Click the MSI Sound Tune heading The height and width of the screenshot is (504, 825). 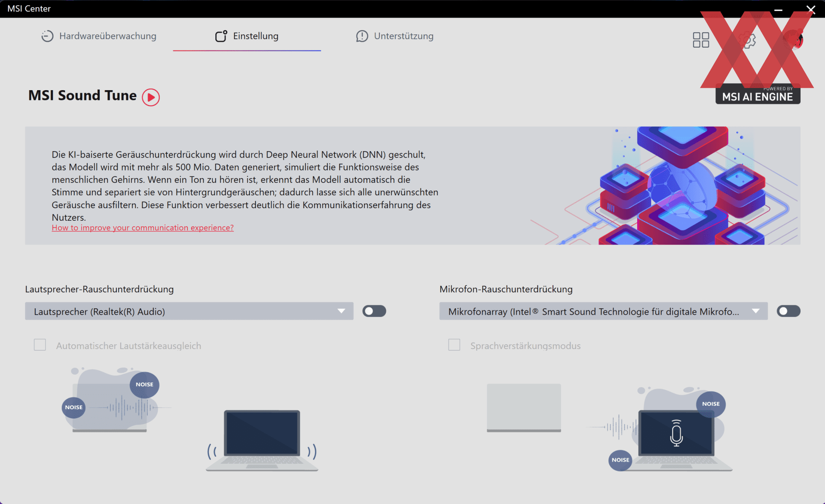[82, 95]
